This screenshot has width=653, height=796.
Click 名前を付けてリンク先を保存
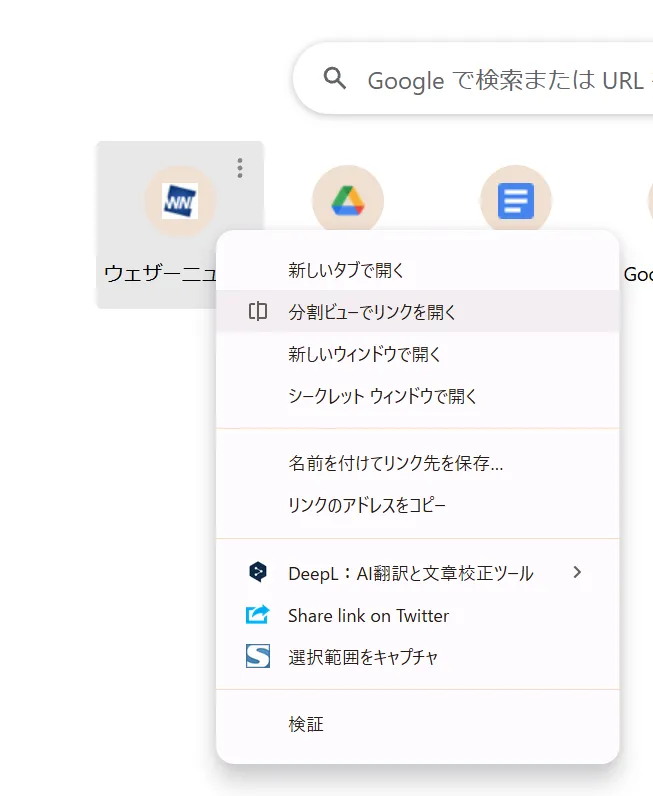(x=395, y=463)
